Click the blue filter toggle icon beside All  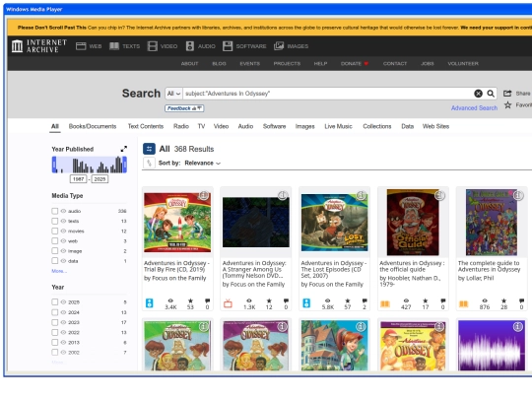tap(149, 149)
